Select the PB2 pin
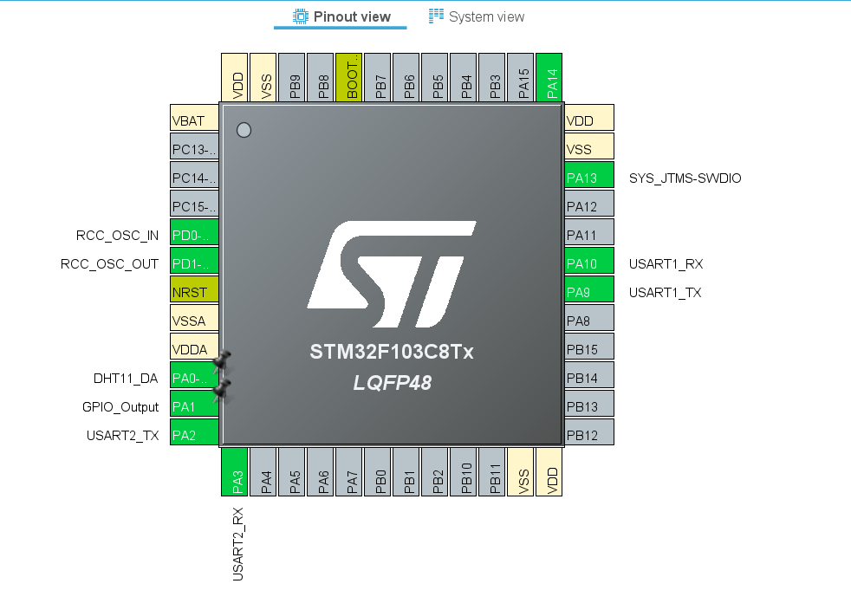The image size is (851, 616). pyautogui.click(x=435, y=471)
